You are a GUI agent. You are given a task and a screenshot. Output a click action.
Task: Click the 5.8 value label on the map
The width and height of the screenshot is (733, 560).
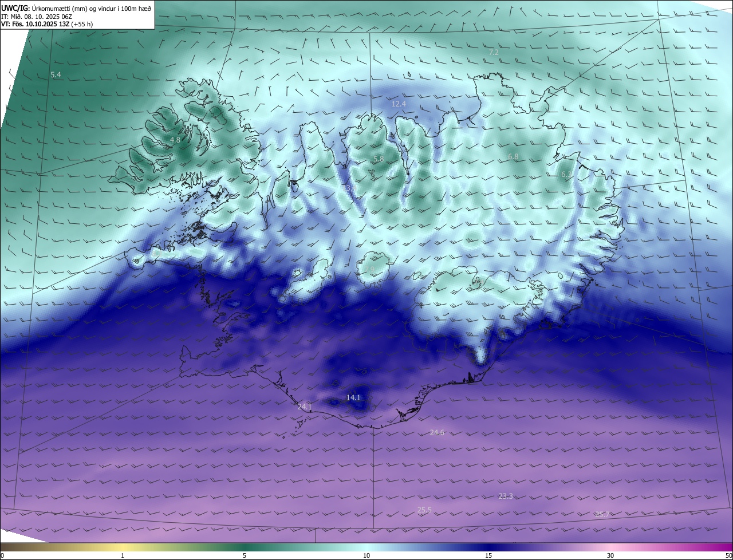coord(379,159)
